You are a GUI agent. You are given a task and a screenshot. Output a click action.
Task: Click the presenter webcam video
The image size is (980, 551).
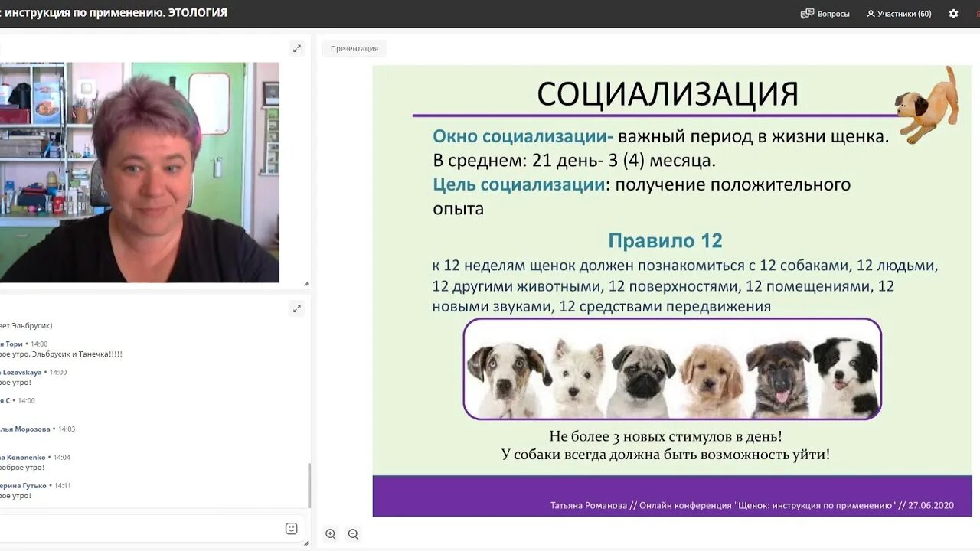[x=139, y=172]
